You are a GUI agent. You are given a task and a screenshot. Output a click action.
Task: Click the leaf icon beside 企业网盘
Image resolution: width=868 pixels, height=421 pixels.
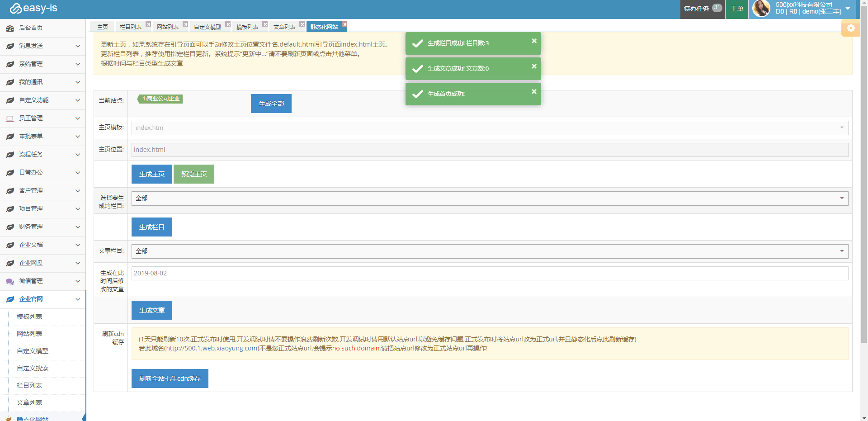10,263
